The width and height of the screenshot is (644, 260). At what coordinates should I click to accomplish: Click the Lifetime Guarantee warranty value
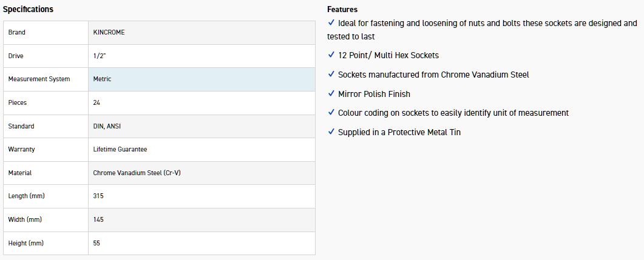pos(120,149)
